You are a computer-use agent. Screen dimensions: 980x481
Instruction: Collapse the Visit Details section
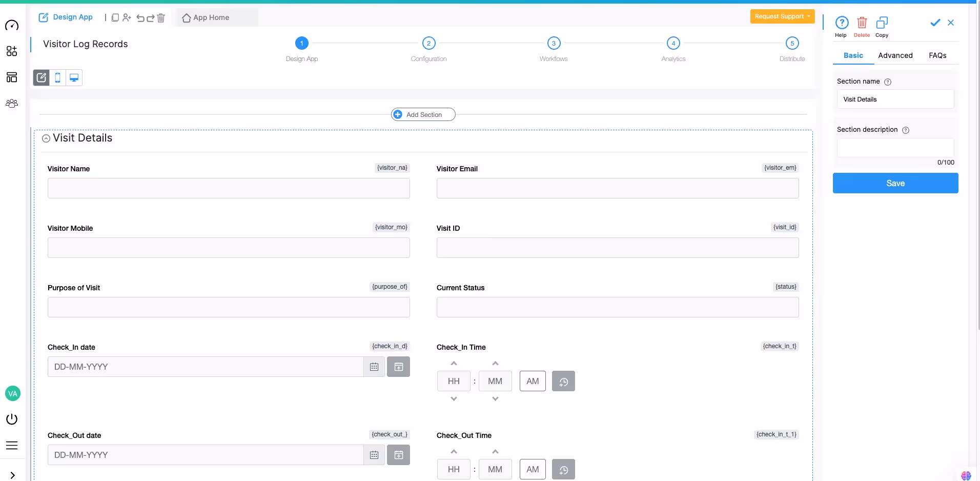tap(46, 138)
